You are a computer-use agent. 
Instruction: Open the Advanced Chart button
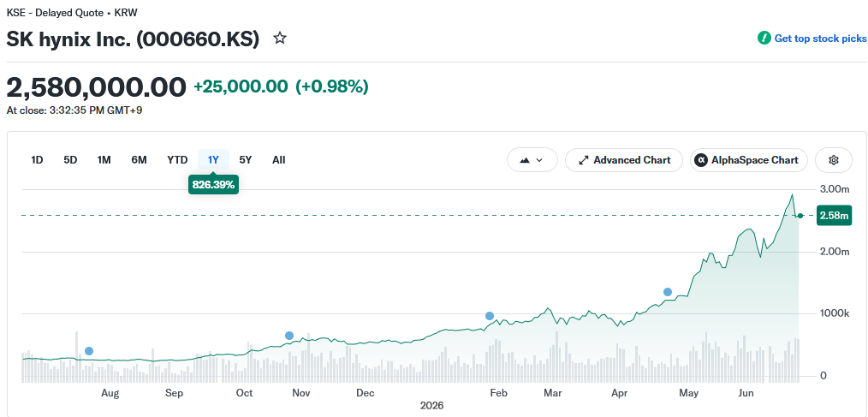point(624,160)
